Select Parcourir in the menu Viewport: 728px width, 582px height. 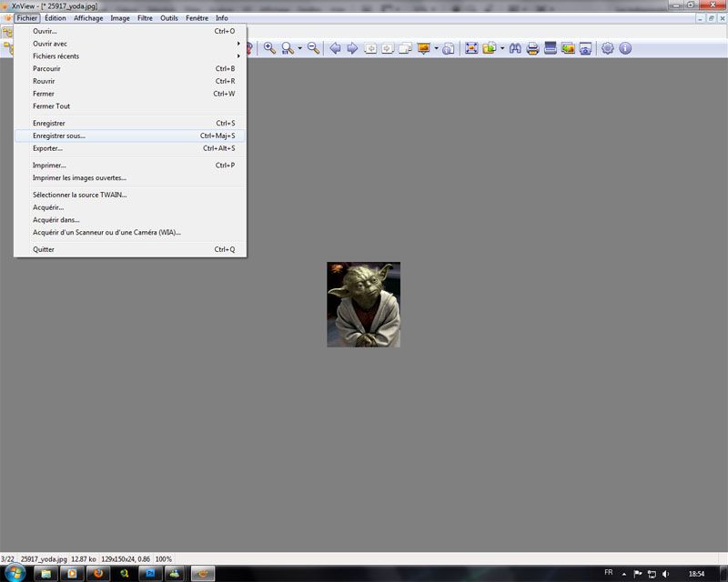point(130,69)
